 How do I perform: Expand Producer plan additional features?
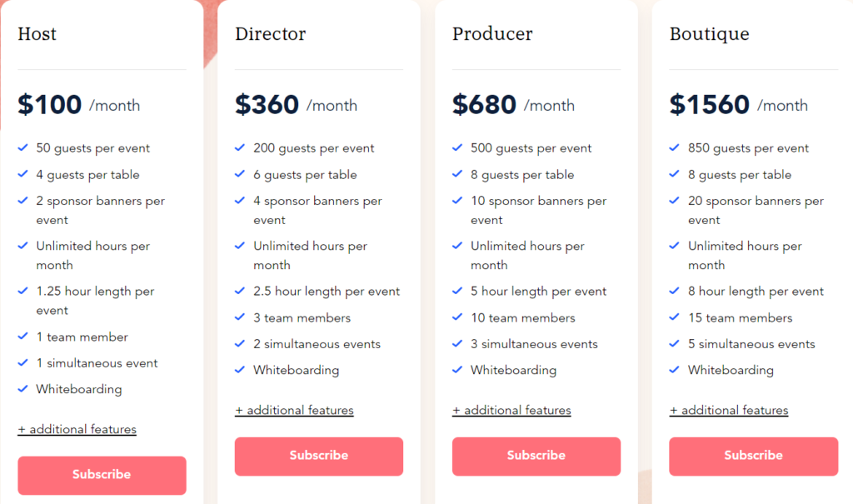[x=511, y=411]
